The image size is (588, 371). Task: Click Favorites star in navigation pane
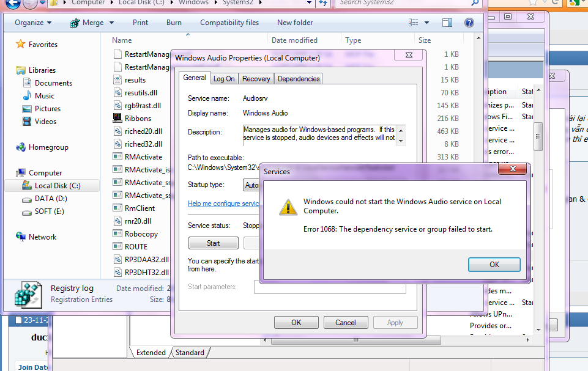[21, 45]
